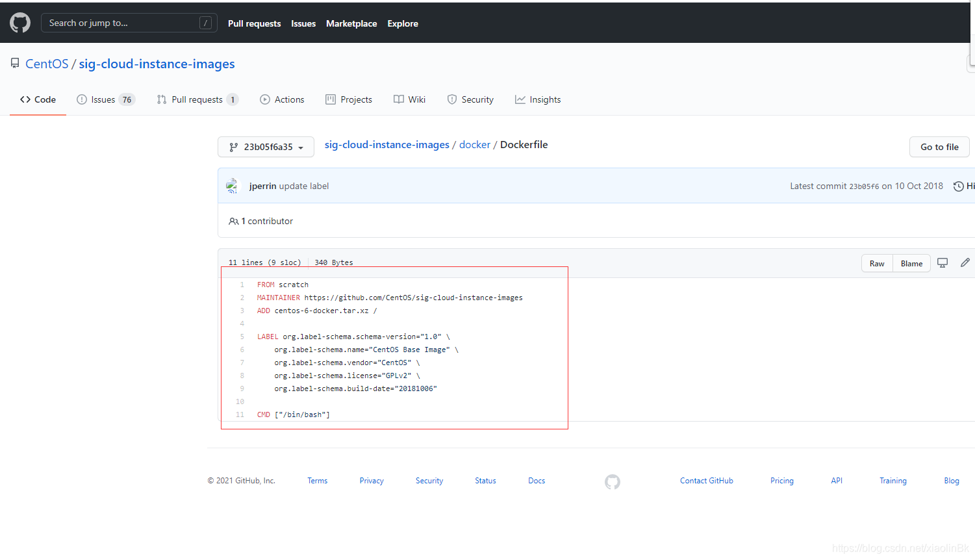Open the repository Pull requests tab
Viewport: 975px width, 560px height.
click(x=197, y=99)
